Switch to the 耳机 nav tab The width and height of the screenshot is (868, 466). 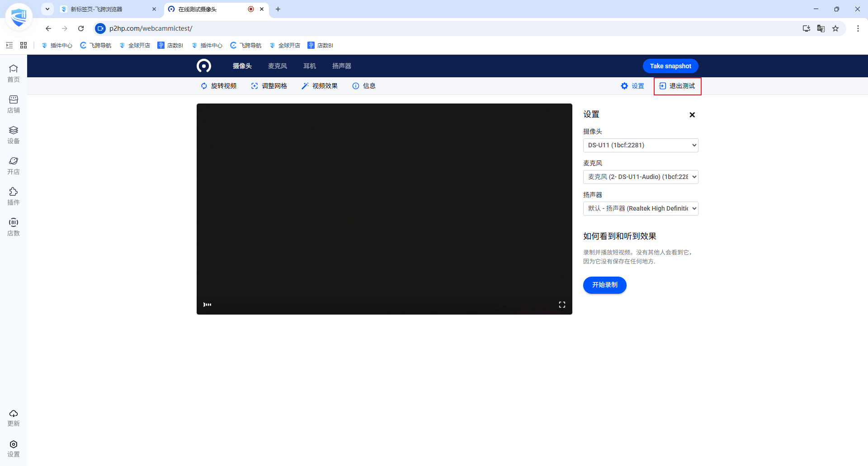[310, 66]
